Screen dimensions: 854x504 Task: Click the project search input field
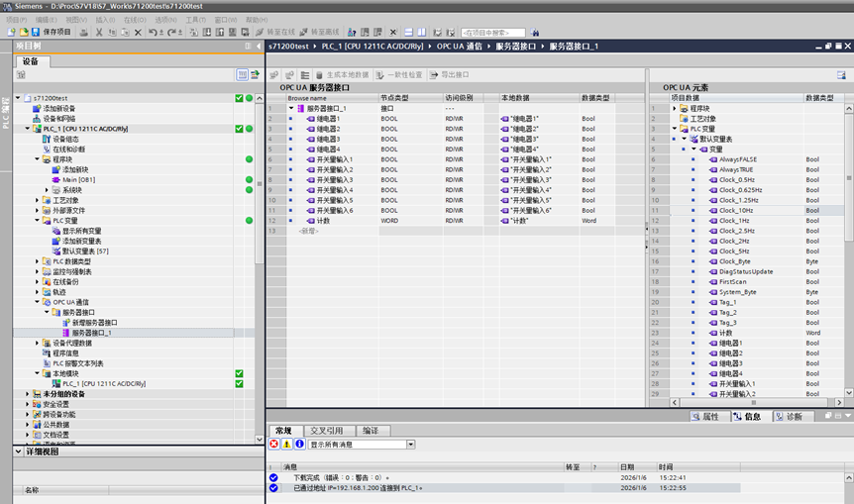point(493,33)
